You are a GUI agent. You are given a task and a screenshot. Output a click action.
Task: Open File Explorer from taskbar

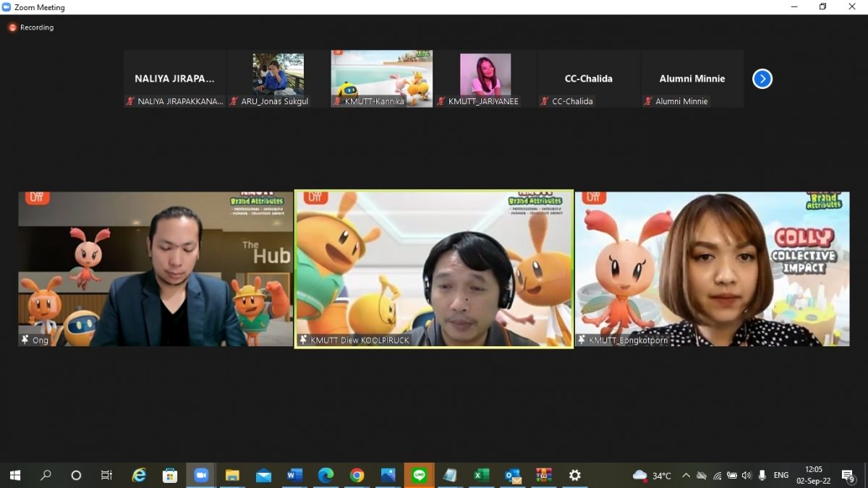point(232,475)
